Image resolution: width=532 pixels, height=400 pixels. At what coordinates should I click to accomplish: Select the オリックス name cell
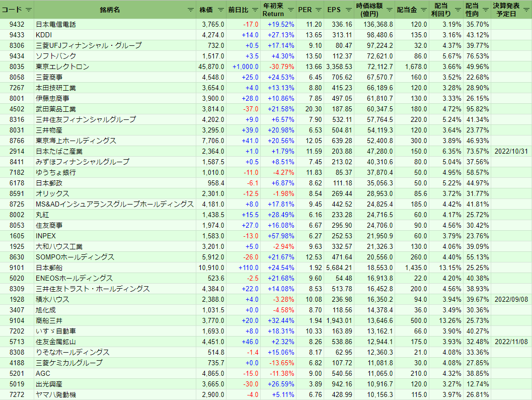[115, 193]
